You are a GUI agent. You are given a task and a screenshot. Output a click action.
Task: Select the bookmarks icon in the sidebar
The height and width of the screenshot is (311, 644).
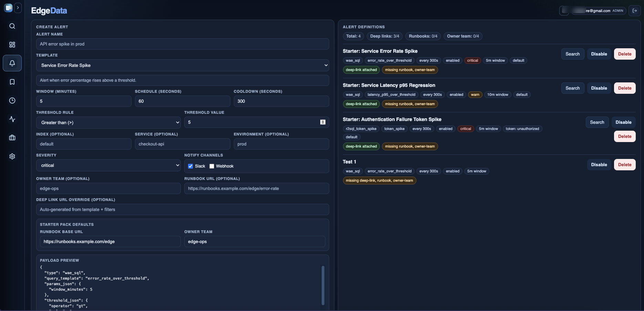pos(12,82)
